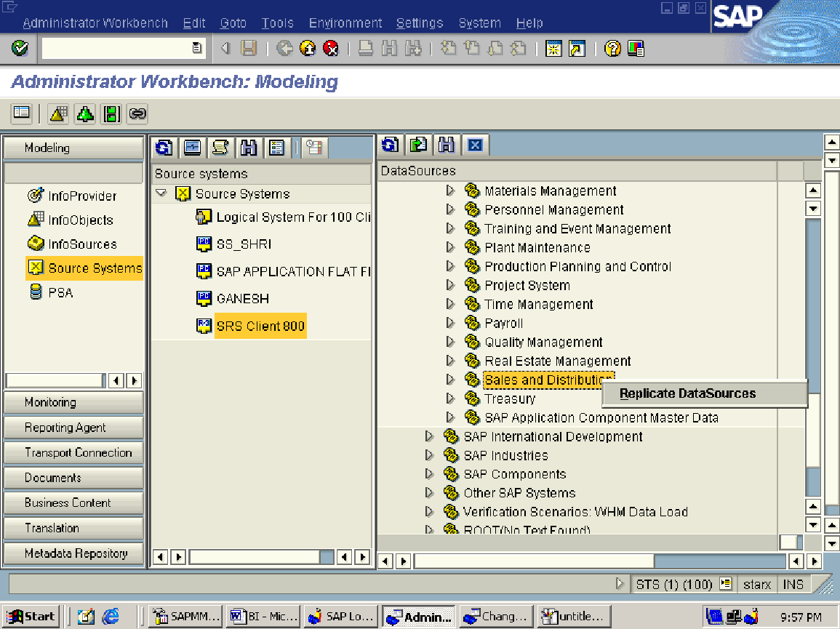
Task: Choose Replicate DataSources from context menu
Action: click(705, 394)
